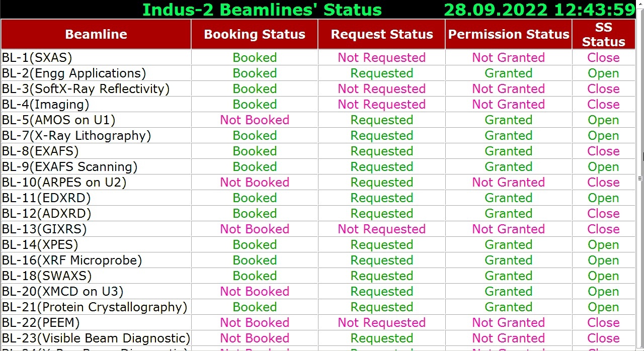Click Granted permission for BL-2(Engg Applications)

pos(509,73)
